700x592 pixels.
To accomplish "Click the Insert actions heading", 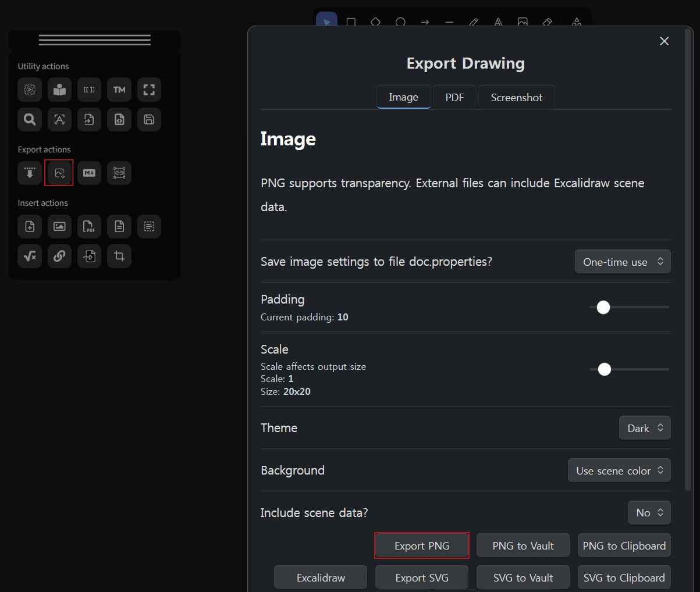I will (42, 203).
